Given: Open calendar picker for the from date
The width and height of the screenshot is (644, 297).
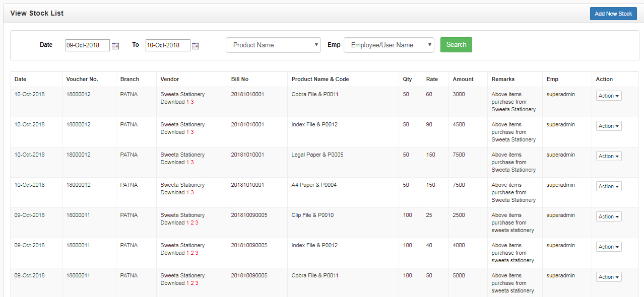Looking at the screenshot, I should [x=115, y=46].
